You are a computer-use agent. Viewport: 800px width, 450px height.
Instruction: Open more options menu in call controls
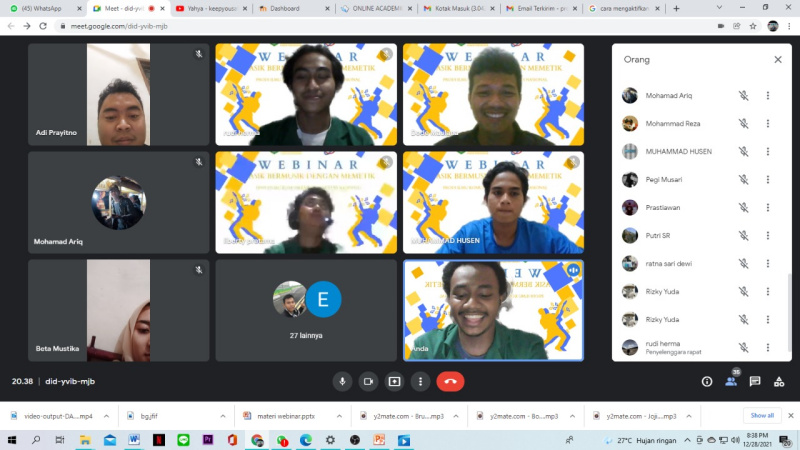click(421, 381)
